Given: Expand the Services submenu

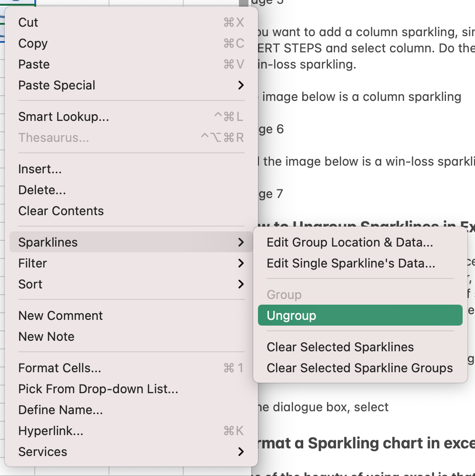Looking at the screenshot, I should (x=43, y=452).
